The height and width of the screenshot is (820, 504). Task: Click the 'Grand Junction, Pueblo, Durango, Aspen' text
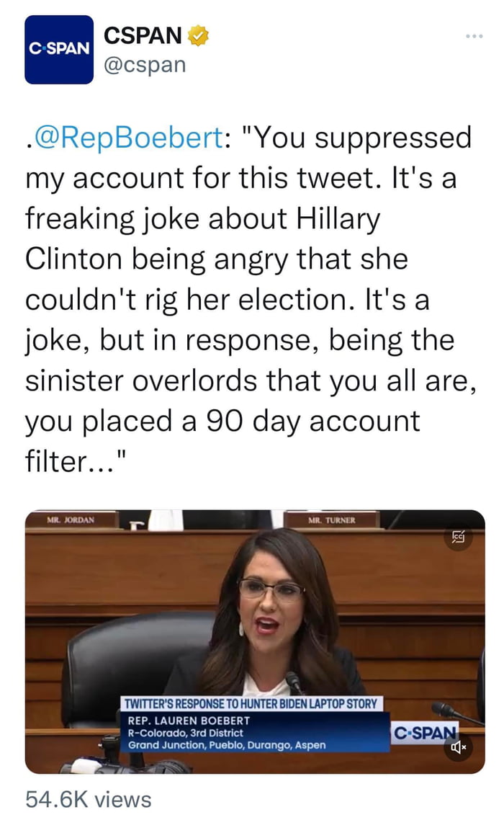(x=227, y=744)
